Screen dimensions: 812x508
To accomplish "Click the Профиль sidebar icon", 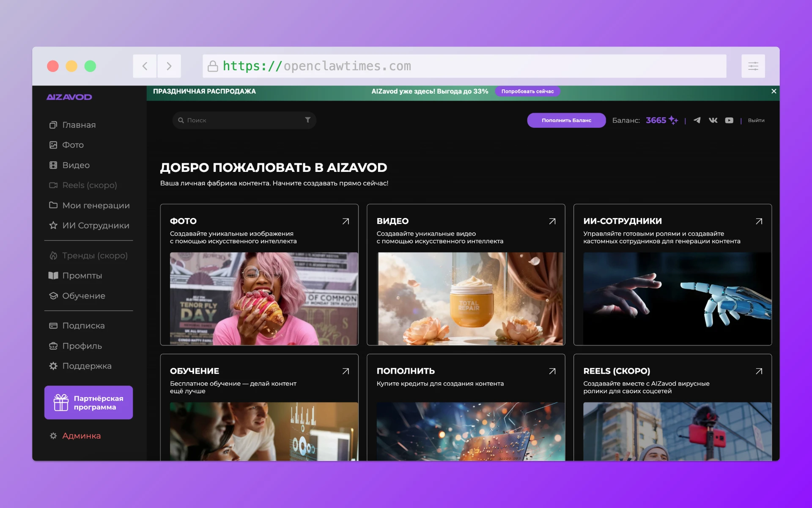I will tap(53, 346).
